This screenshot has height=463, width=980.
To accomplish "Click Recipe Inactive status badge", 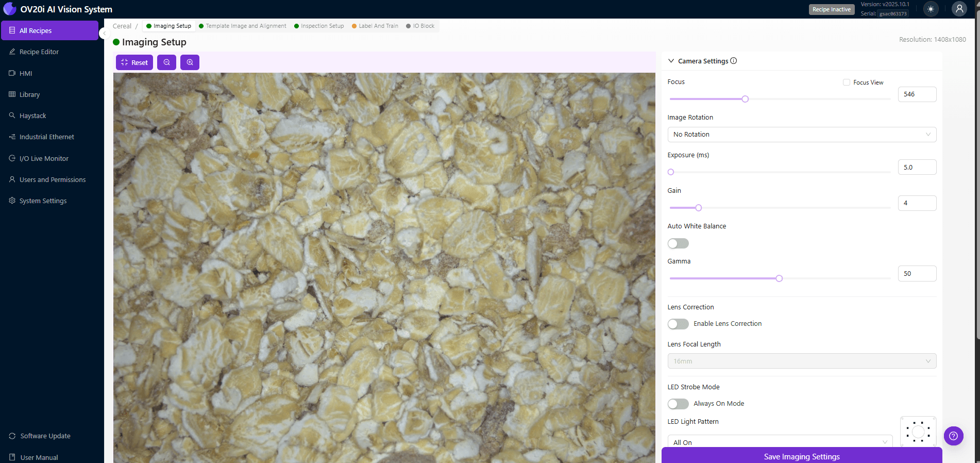I will tap(832, 9).
